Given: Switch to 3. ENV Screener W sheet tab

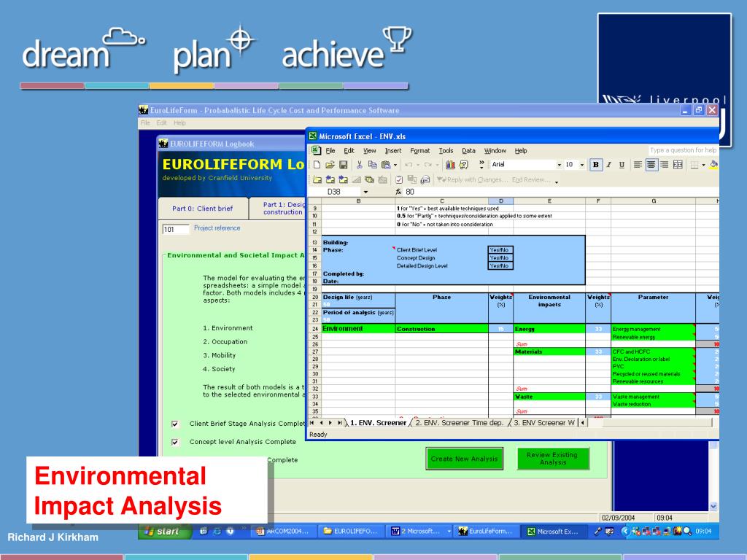Looking at the screenshot, I should 544,422.
